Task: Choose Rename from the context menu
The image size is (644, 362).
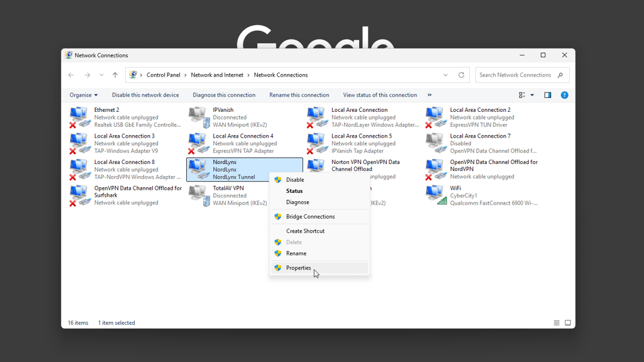Action: point(319,253)
